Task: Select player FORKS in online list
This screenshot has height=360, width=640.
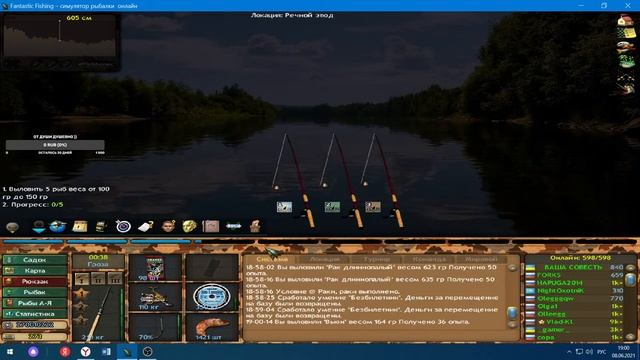Action: [549, 275]
